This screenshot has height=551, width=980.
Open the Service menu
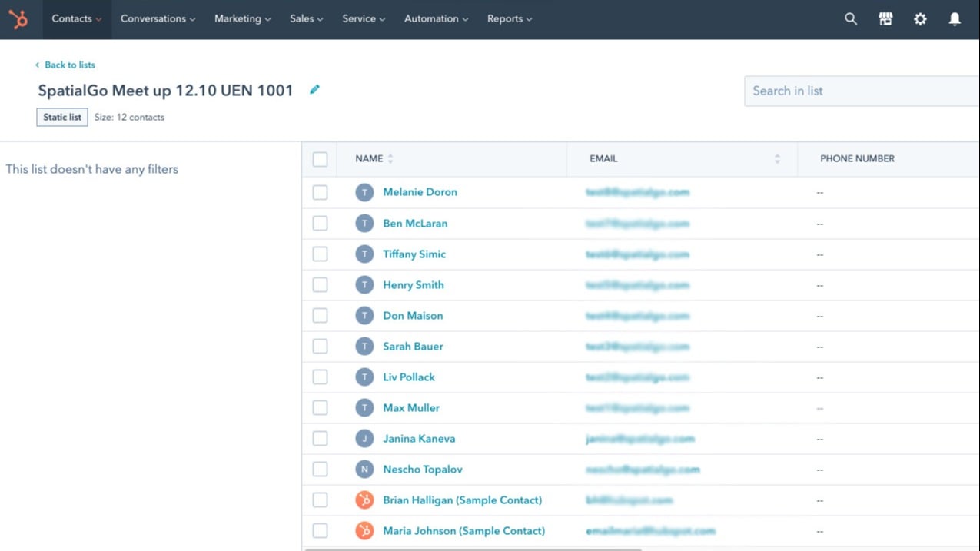point(363,19)
